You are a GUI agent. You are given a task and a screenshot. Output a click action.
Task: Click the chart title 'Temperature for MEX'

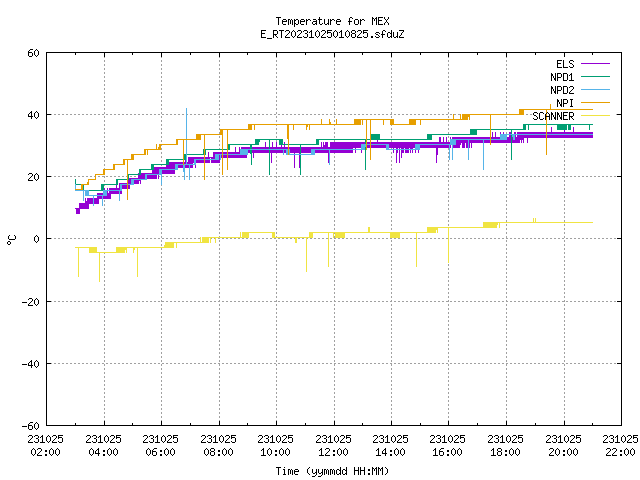coord(332,21)
